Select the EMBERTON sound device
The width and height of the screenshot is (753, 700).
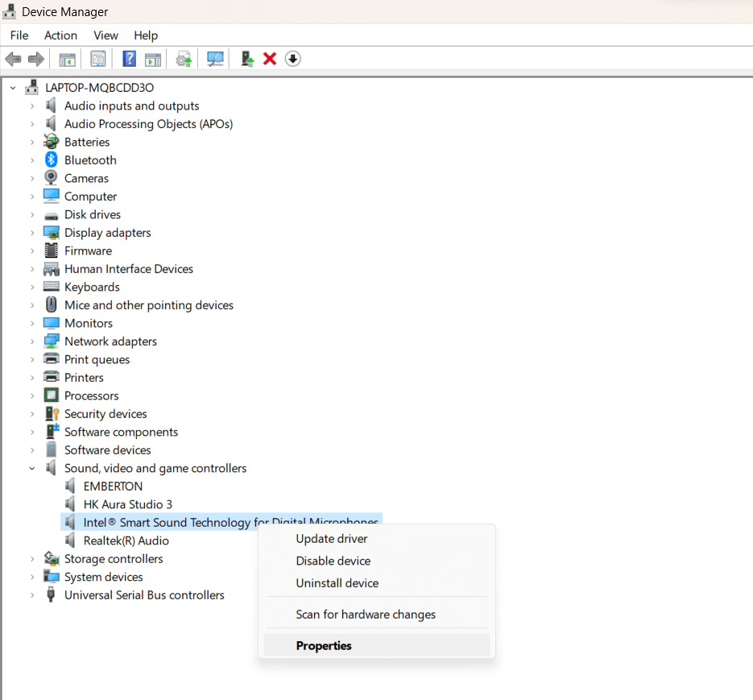(x=113, y=487)
